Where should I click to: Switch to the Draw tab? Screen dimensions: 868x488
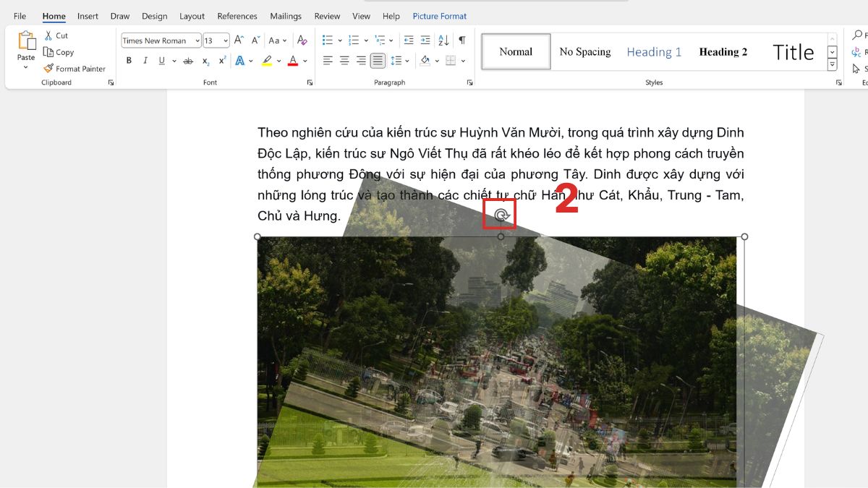tap(120, 16)
